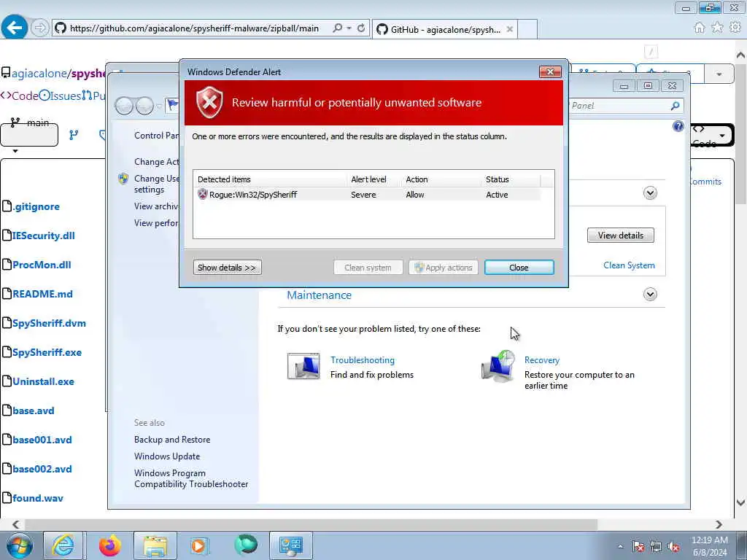Open Windows Update link in See also
This screenshot has width=747, height=560.
pos(167,456)
